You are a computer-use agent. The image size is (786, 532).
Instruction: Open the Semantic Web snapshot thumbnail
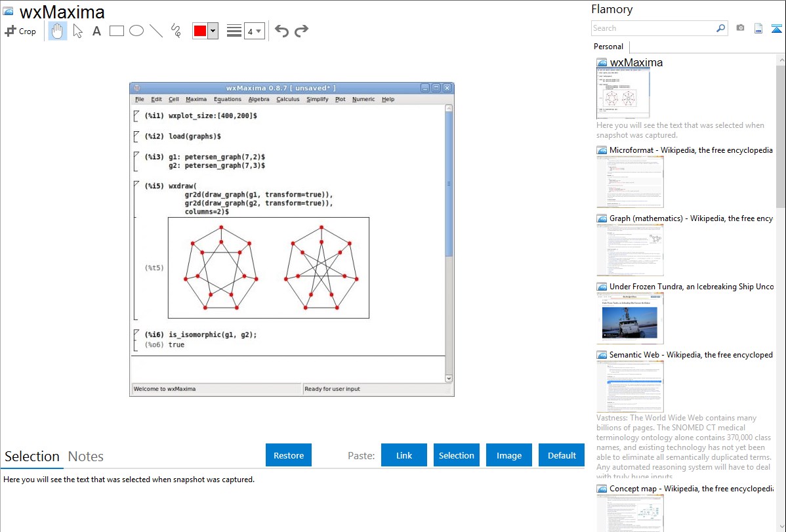[x=630, y=386]
